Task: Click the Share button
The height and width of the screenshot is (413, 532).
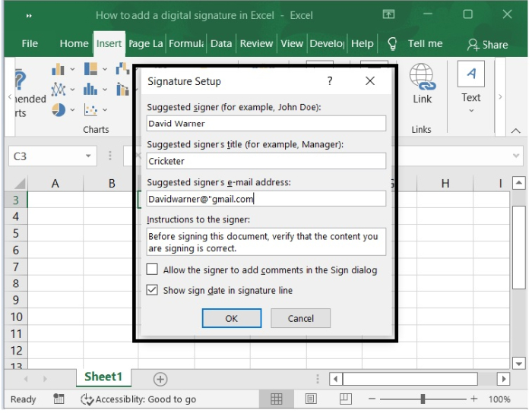Action: point(488,45)
